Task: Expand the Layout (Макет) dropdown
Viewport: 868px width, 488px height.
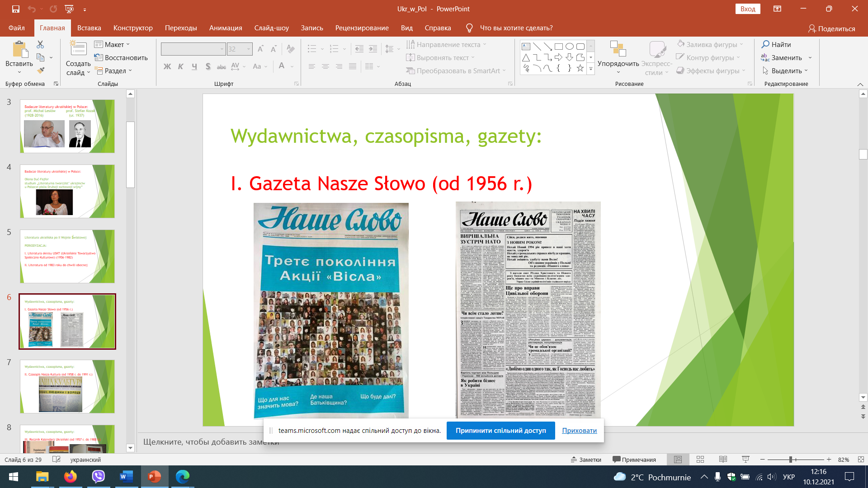Action: [x=113, y=44]
